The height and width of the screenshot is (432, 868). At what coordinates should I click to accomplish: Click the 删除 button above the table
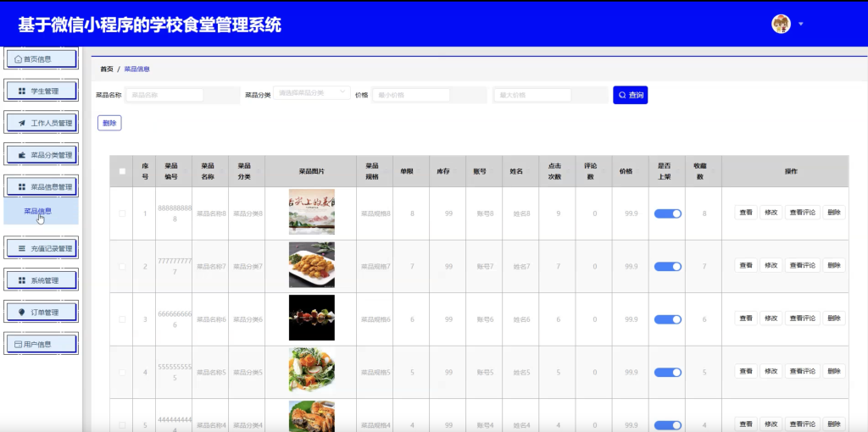pyautogui.click(x=109, y=123)
